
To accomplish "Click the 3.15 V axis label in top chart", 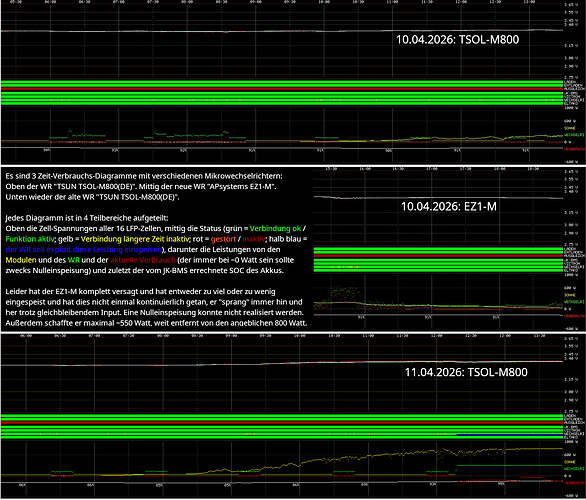I will pyautogui.click(x=571, y=46).
